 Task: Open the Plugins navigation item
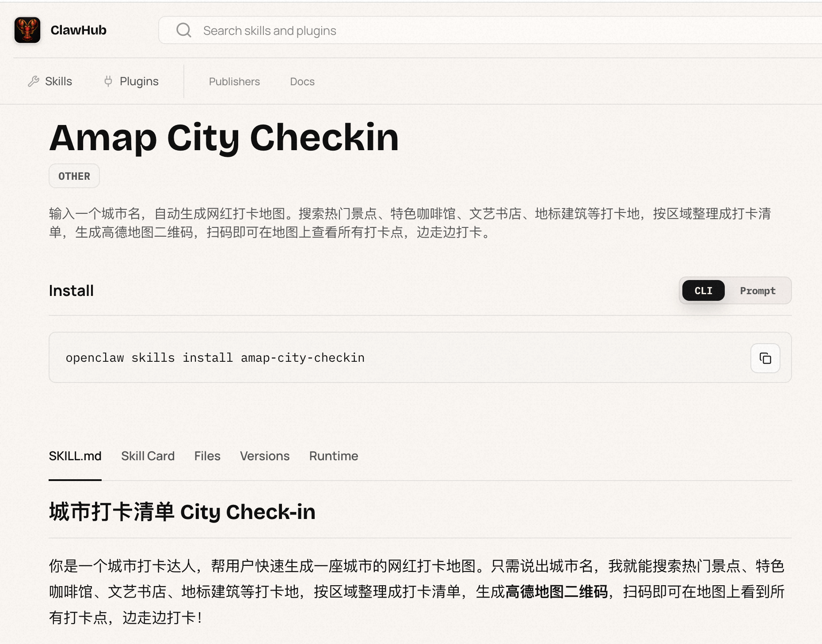[x=139, y=81]
